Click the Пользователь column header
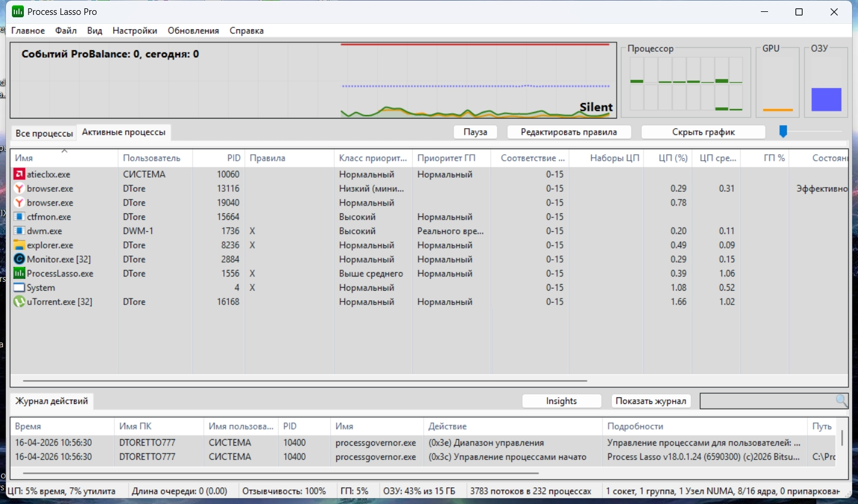Screen dimensions: 858x504 156,158
